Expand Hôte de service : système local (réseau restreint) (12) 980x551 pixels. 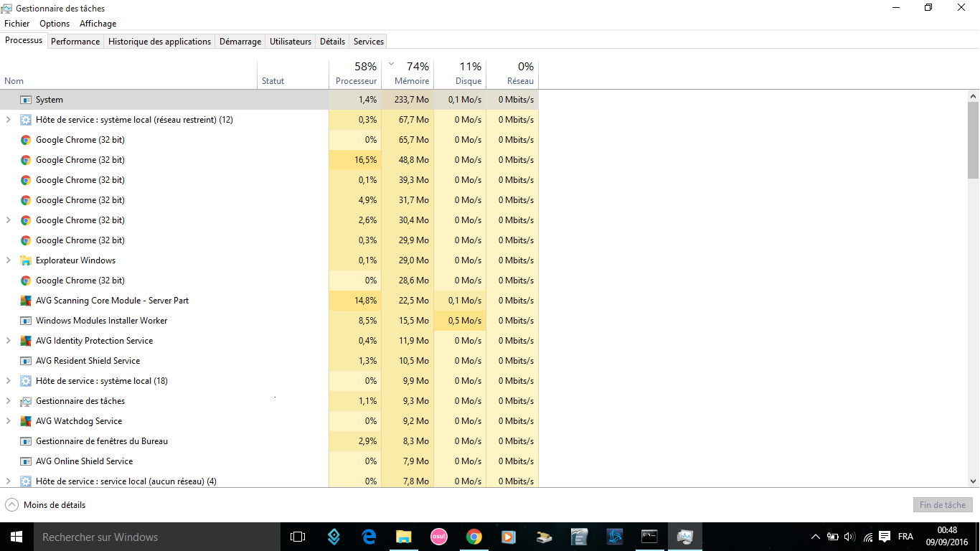tap(9, 120)
